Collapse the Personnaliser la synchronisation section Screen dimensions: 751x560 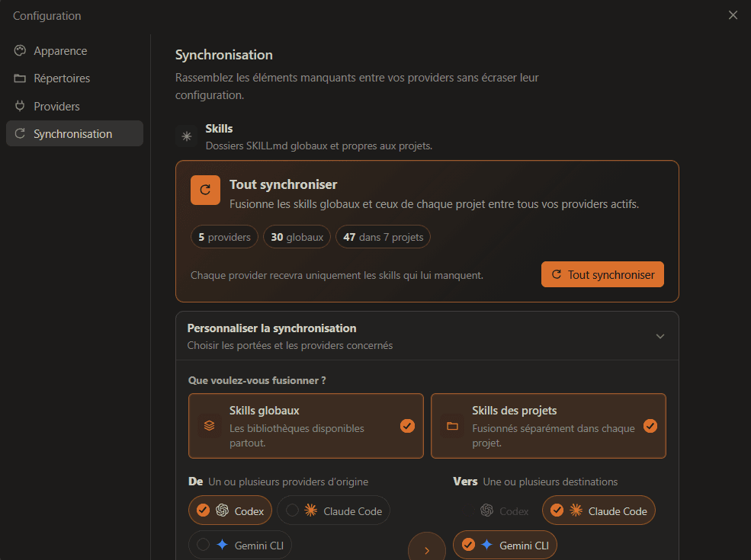pos(660,337)
